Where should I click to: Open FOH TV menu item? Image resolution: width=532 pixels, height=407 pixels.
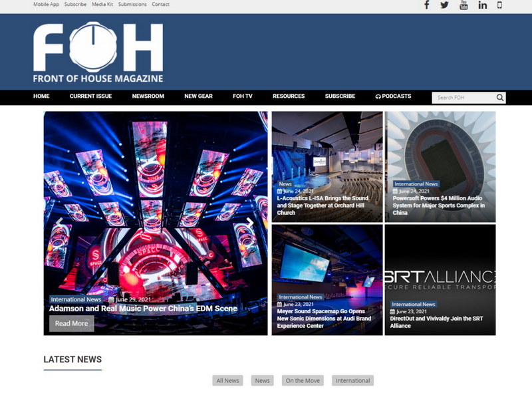pos(243,96)
